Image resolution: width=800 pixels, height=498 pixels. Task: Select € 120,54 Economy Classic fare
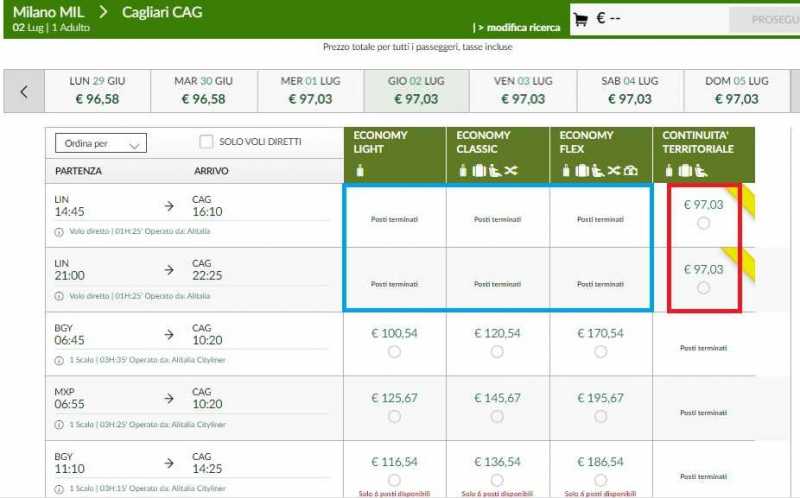pos(497,352)
